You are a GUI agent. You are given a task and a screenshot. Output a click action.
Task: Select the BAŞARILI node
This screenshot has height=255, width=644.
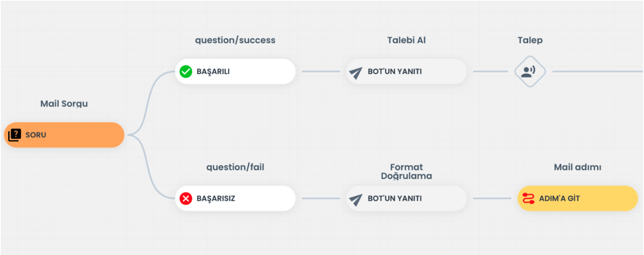tap(235, 71)
